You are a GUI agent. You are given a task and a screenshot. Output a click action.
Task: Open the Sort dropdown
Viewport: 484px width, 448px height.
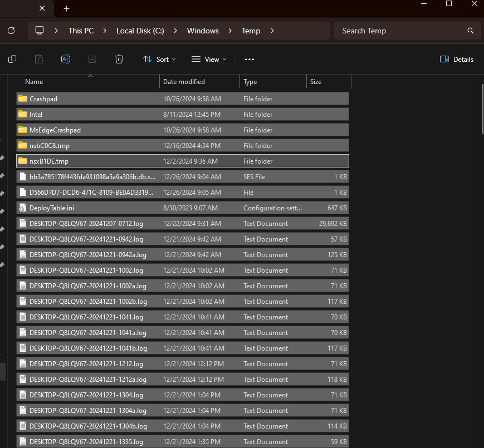click(159, 59)
